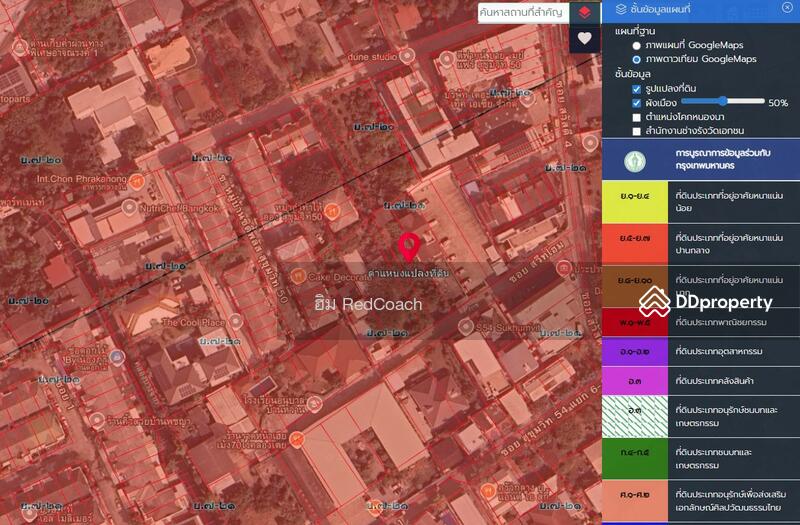Click the green ก.๔-ก.๕ legend swatch
Image resolution: width=800 pixels, height=525 pixels.
click(x=635, y=459)
